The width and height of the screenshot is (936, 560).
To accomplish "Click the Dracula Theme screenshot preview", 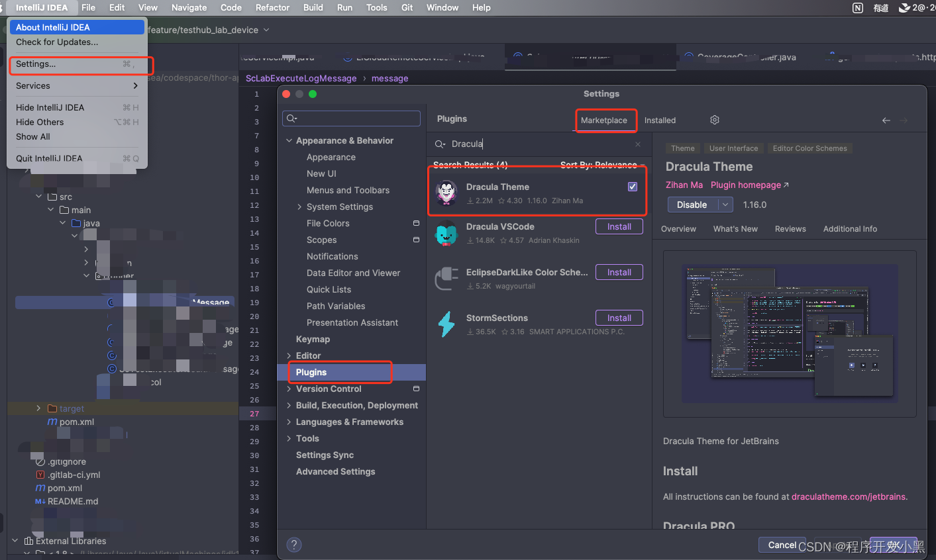I will coord(790,334).
